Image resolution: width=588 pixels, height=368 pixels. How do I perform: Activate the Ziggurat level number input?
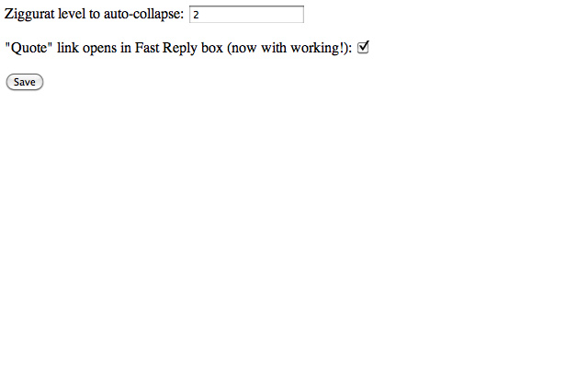coord(246,15)
